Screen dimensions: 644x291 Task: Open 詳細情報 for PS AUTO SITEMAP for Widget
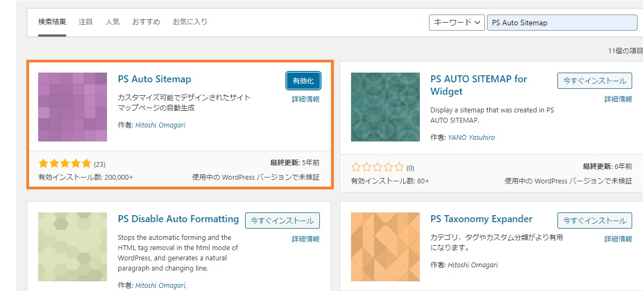(x=618, y=99)
